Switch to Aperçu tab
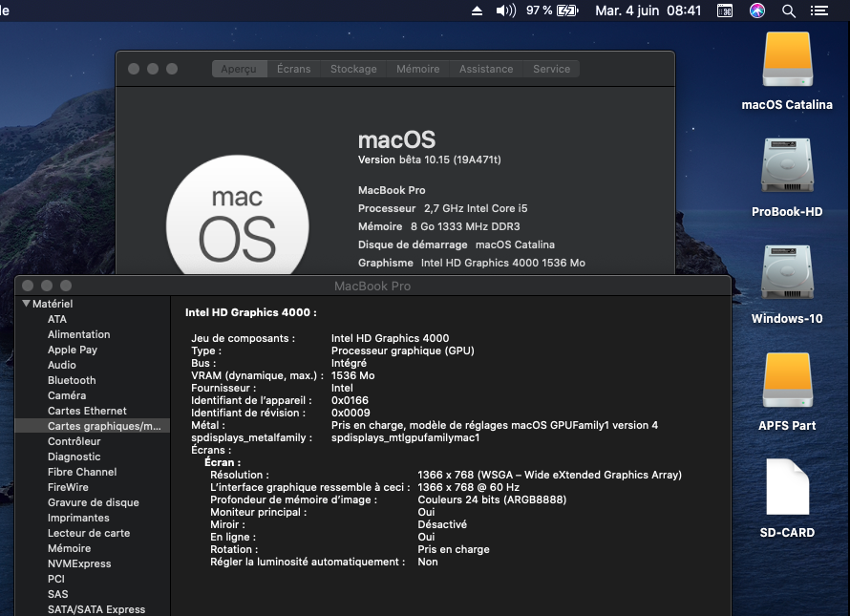 pos(239,69)
